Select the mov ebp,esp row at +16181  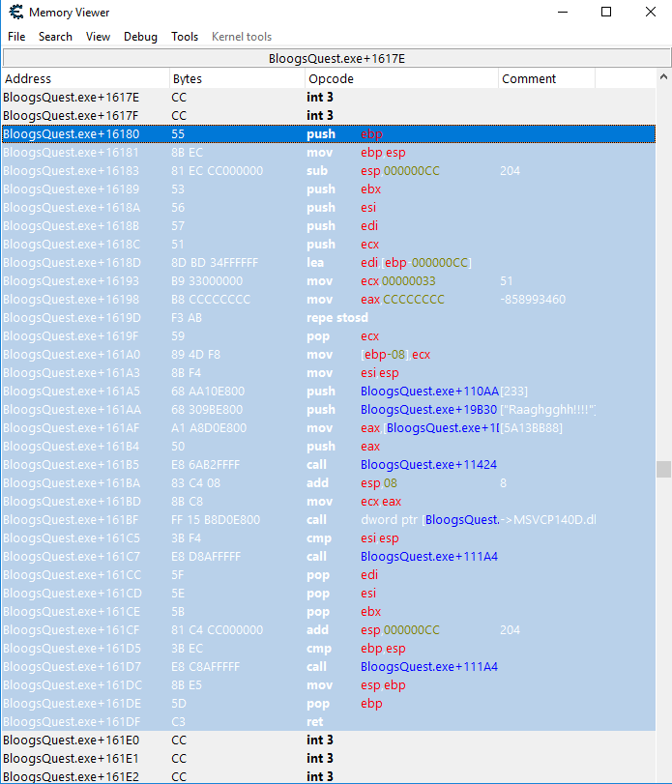329,153
